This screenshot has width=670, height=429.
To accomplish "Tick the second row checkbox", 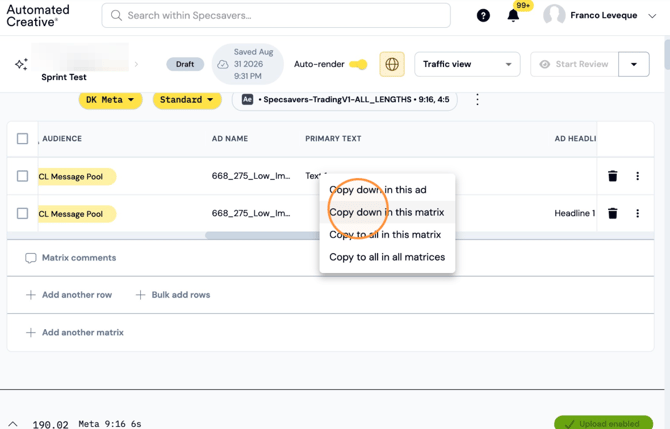I will click(22, 213).
